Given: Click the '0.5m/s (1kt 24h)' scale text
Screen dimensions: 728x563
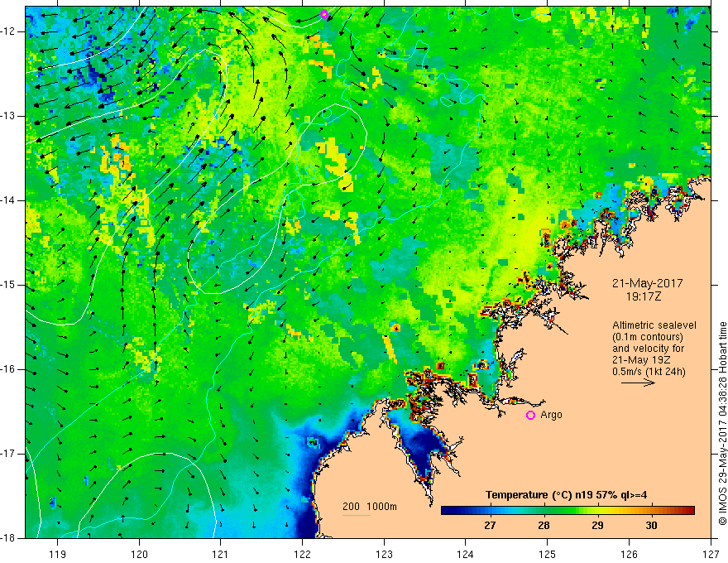Looking at the screenshot, I should (649, 372).
